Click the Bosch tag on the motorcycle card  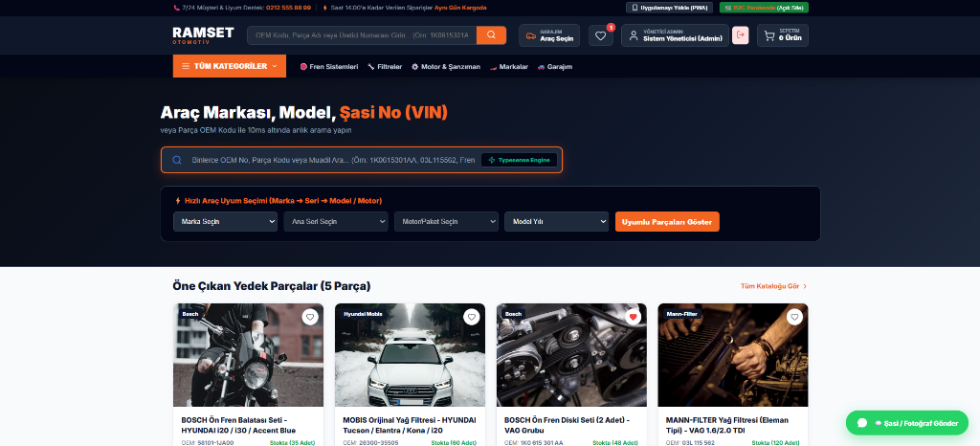coord(190,314)
